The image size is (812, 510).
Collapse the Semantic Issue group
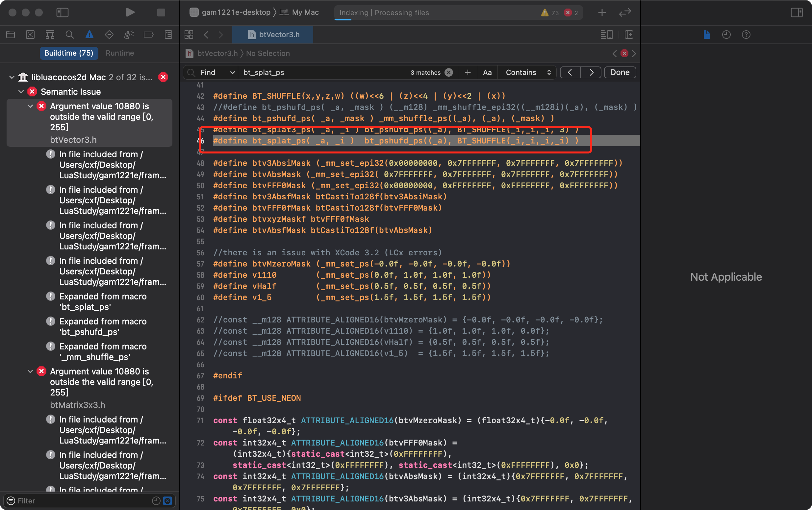(21, 92)
